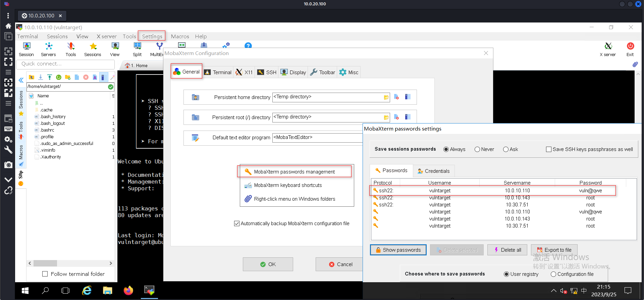Open Internet Explorer from the taskbar
The width and height of the screenshot is (644, 300).
[x=87, y=291]
